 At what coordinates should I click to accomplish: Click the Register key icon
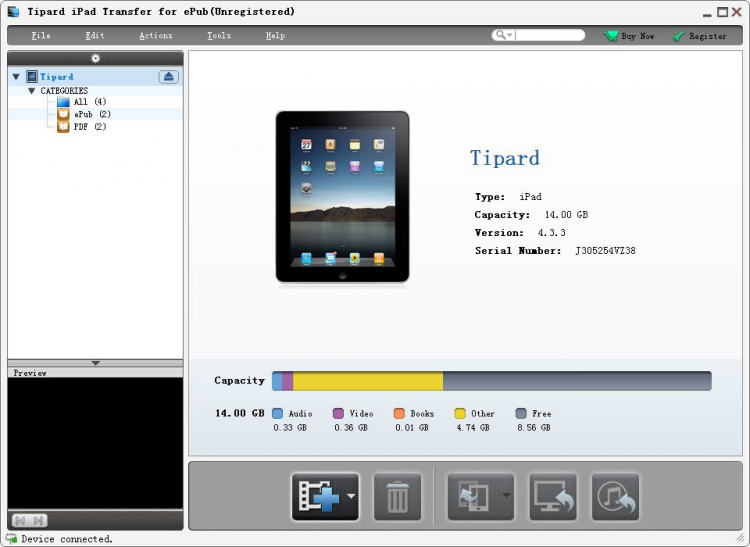(x=678, y=36)
